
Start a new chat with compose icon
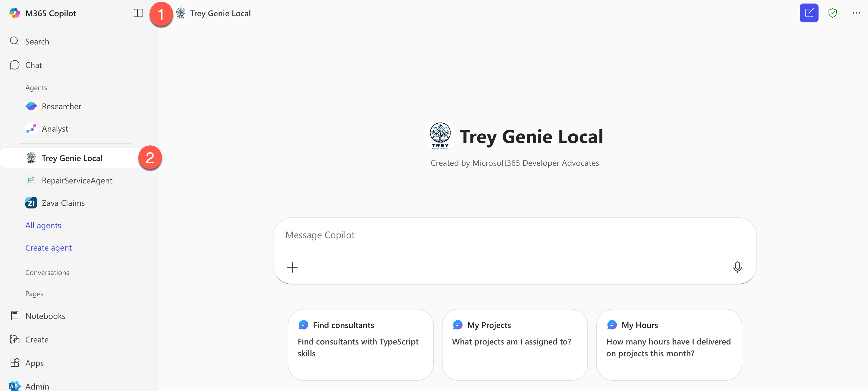point(809,13)
